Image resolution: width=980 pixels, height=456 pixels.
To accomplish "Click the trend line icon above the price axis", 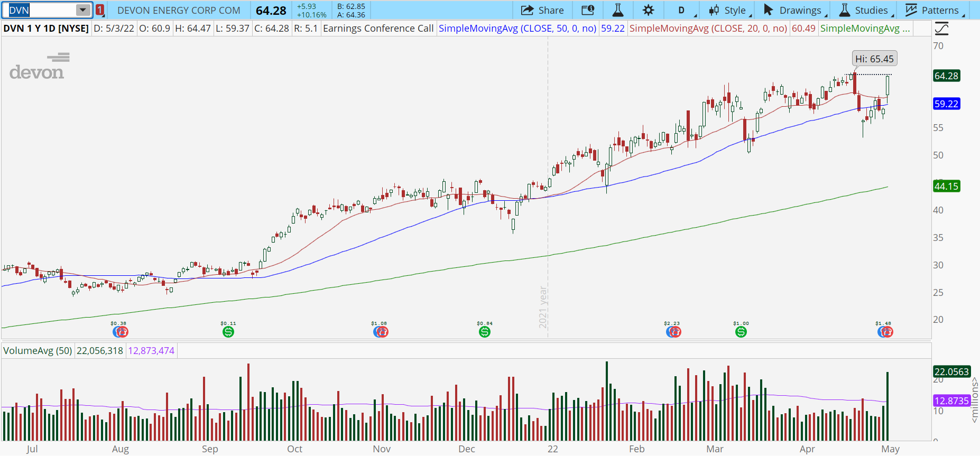I will [941, 29].
